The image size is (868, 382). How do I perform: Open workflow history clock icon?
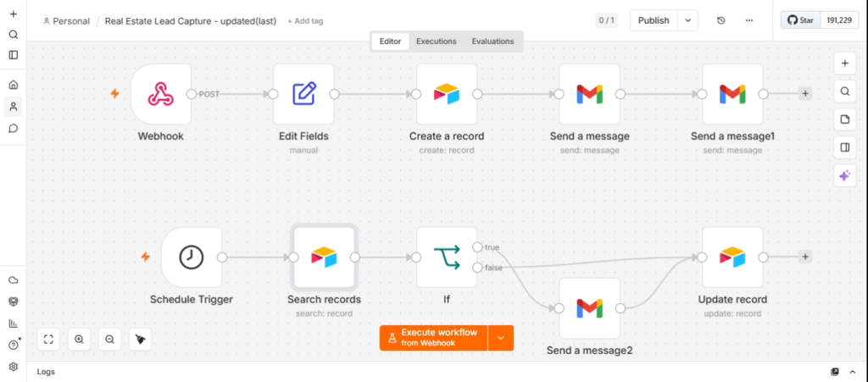click(721, 20)
